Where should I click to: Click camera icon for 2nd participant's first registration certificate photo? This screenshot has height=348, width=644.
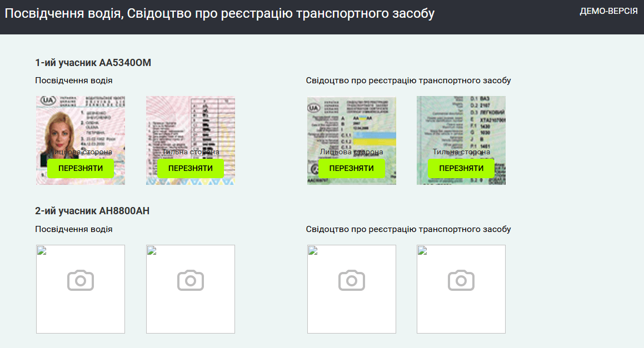point(351,281)
